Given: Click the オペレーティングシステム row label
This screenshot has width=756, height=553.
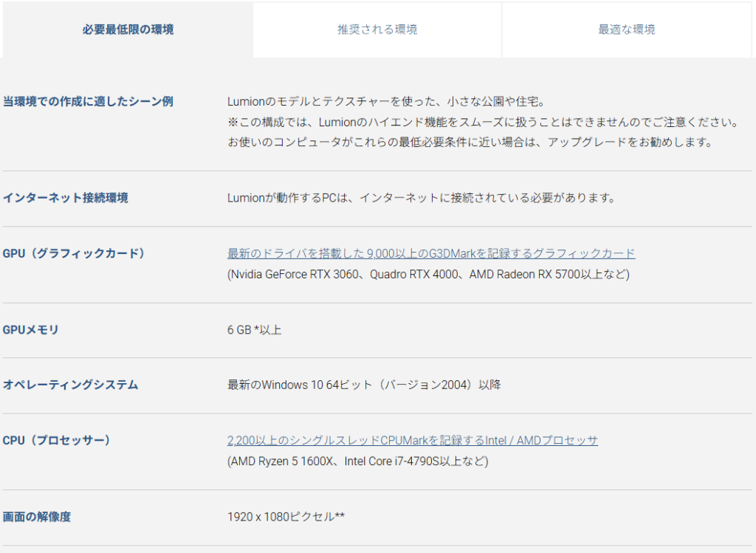Looking at the screenshot, I should tap(71, 385).
